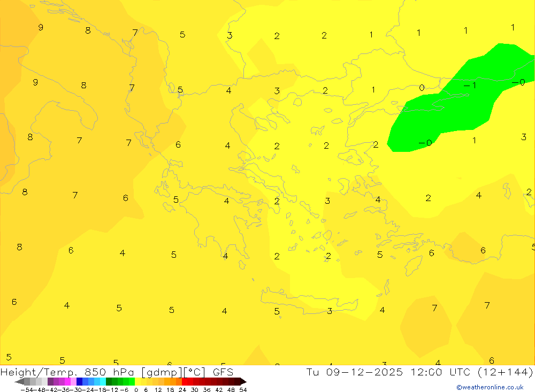Click the "-54" legend value
535x392 pixels.
(x=27, y=390)
